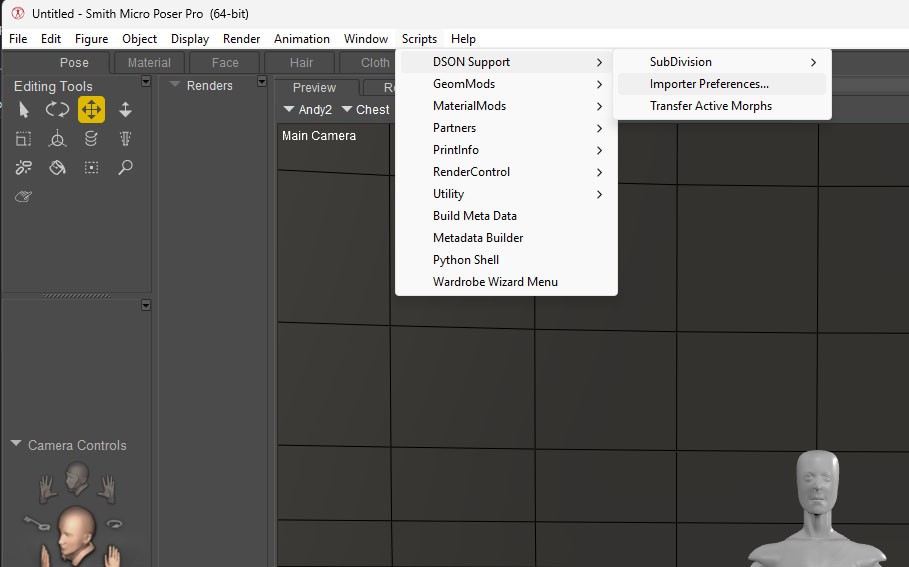Close the open Scripts menu
This screenshot has width=909, height=567.
click(419, 39)
